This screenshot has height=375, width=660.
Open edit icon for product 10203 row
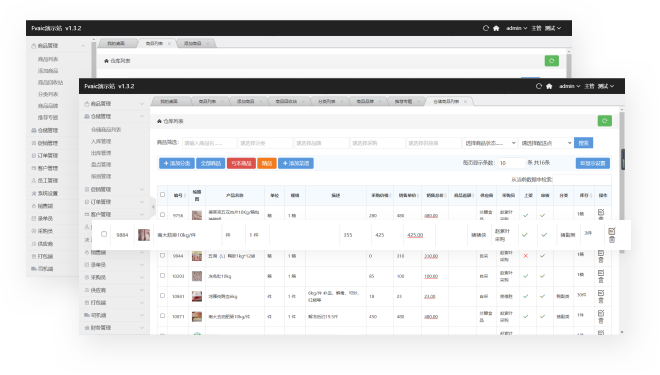tap(601, 273)
